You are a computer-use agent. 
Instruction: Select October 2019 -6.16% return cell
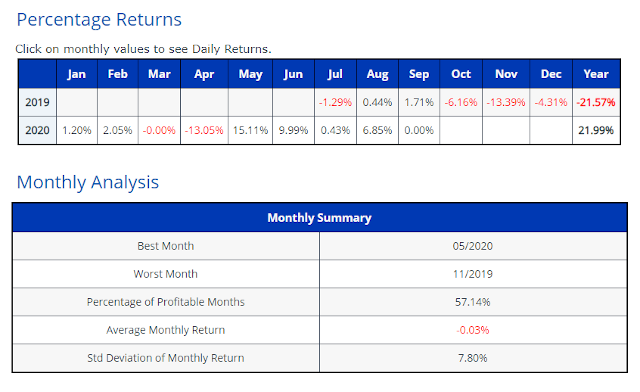click(x=461, y=102)
